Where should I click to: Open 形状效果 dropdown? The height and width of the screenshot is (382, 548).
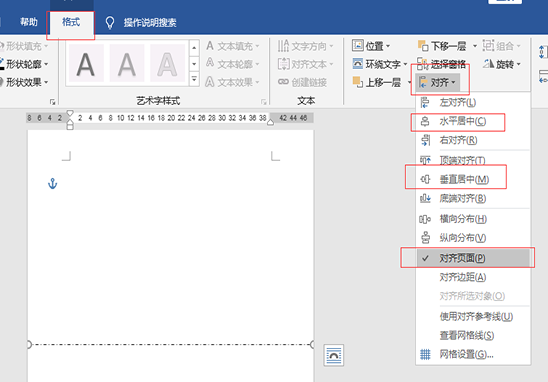click(x=24, y=82)
